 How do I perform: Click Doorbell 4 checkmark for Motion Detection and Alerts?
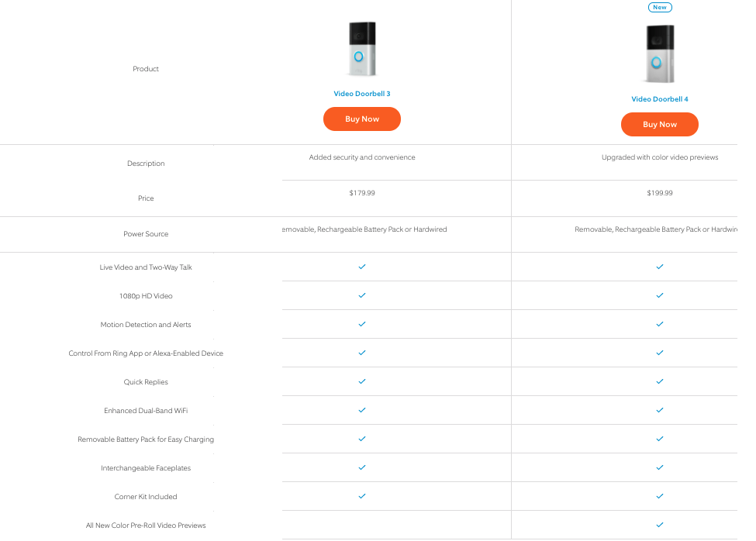pyautogui.click(x=660, y=324)
